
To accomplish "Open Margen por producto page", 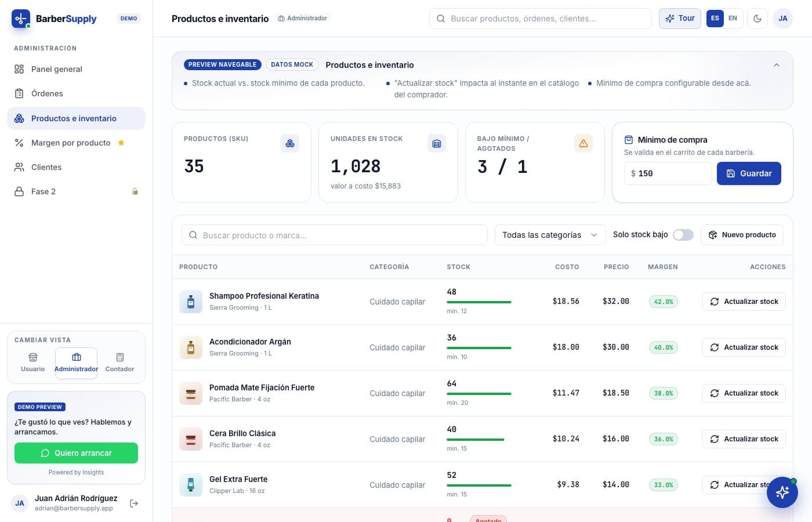I will tap(76, 143).
